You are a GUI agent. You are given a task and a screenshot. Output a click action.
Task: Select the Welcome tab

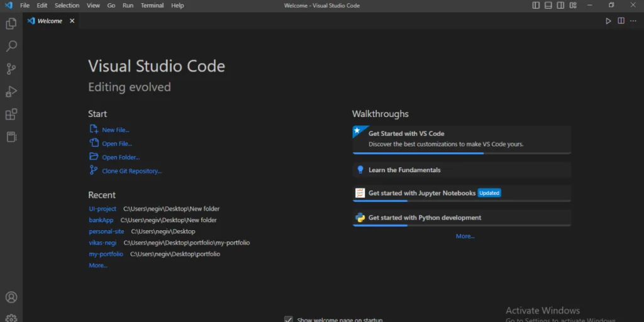coord(50,21)
